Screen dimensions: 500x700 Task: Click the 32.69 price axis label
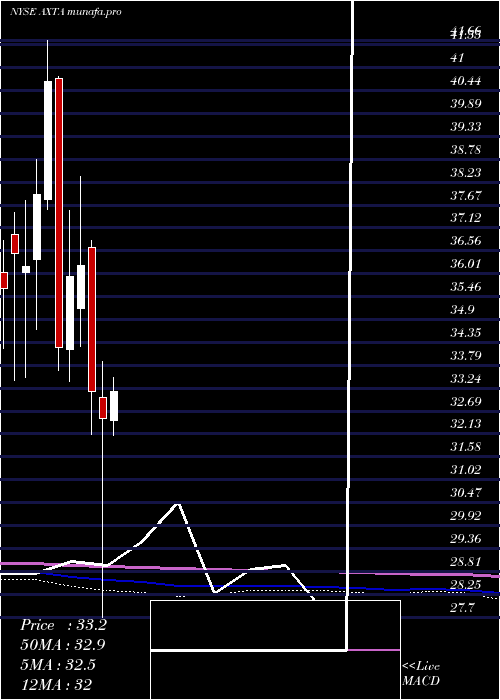[x=466, y=401]
